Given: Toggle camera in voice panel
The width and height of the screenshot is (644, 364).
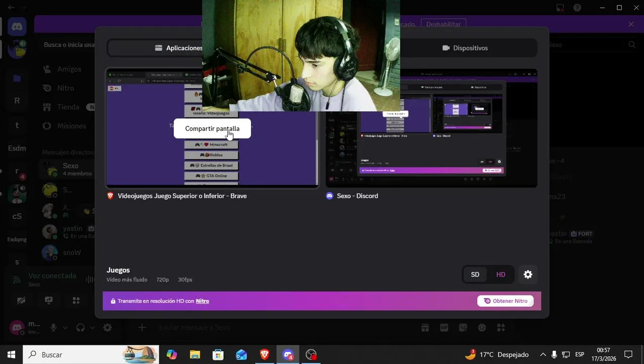Looking at the screenshot, I should [21, 300].
